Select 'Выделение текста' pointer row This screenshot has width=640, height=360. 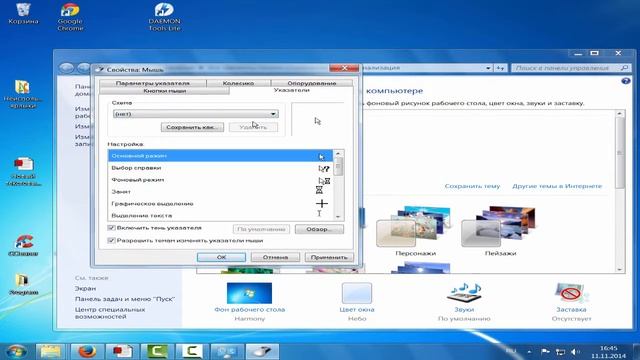(x=221, y=215)
